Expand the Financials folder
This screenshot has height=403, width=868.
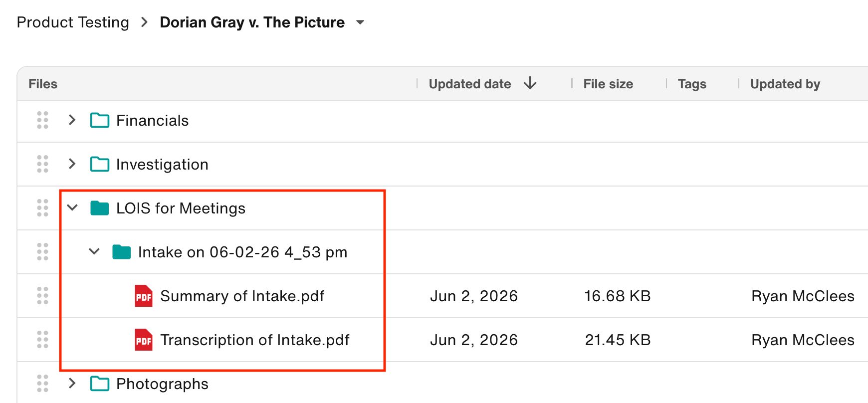click(x=72, y=120)
